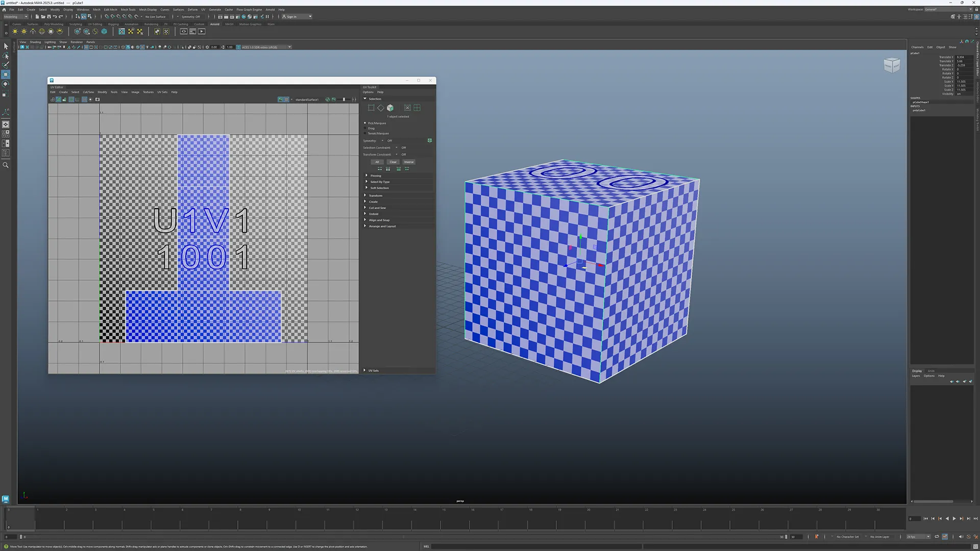Select the cube face selection icon in UV Toolkit
Viewport: 980px width, 551px height.
pos(390,108)
